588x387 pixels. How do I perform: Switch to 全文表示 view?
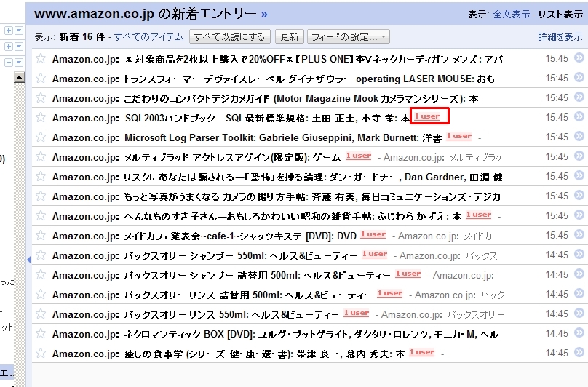(512, 15)
